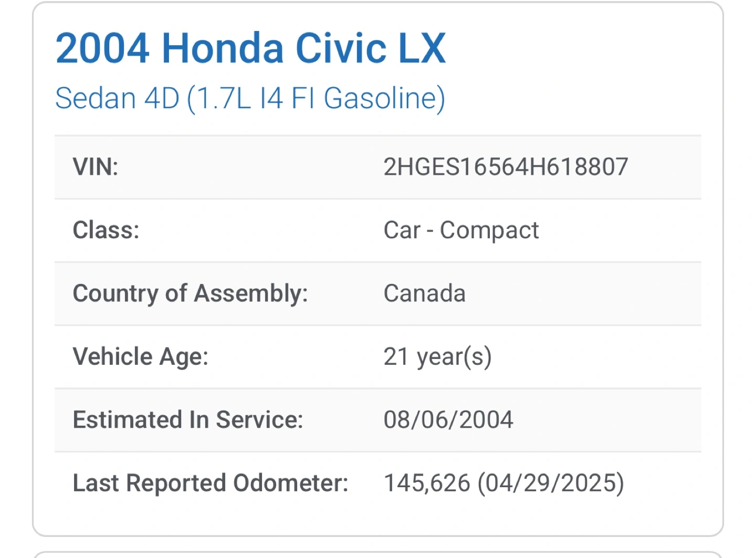Select the 145,626 odometer reading
This screenshot has height=558, width=756.
pos(427,483)
